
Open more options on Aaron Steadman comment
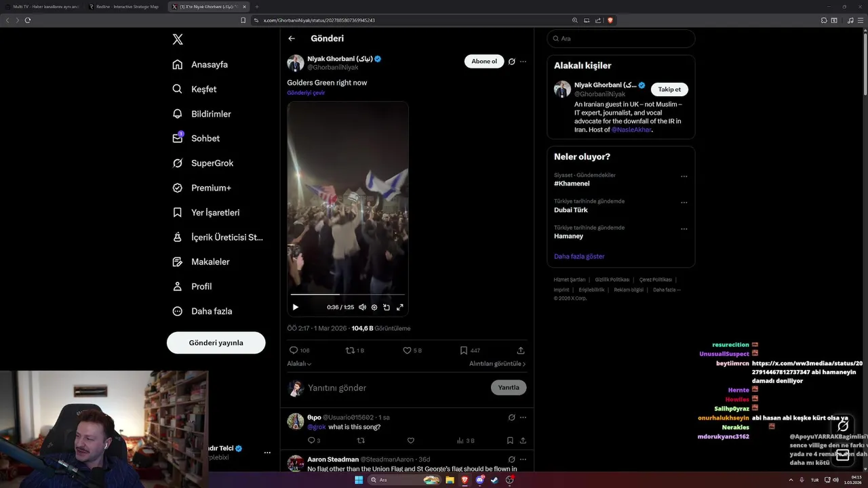523,460
